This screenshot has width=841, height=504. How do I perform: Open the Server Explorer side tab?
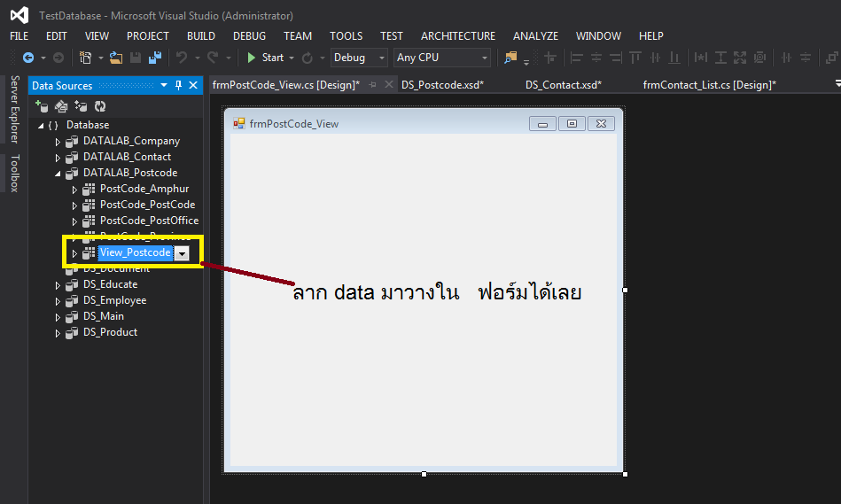pos(15,109)
